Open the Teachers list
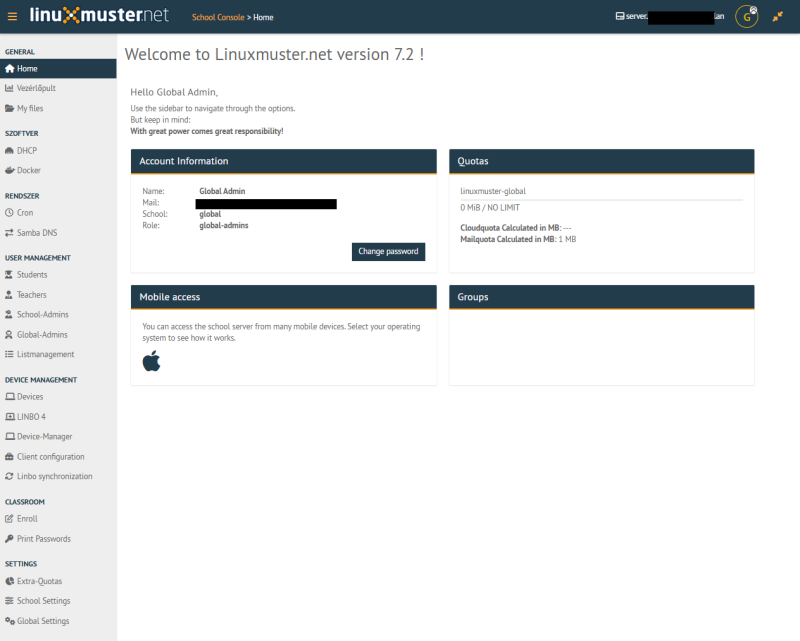The image size is (800, 641). tap(58, 295)
